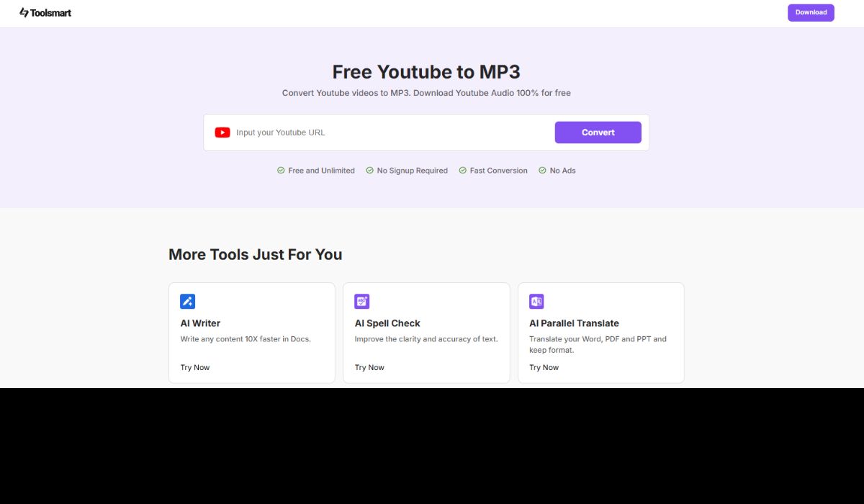Open the AI Writer card
Viewport: 864px width, 504px height.
(251, 333)
